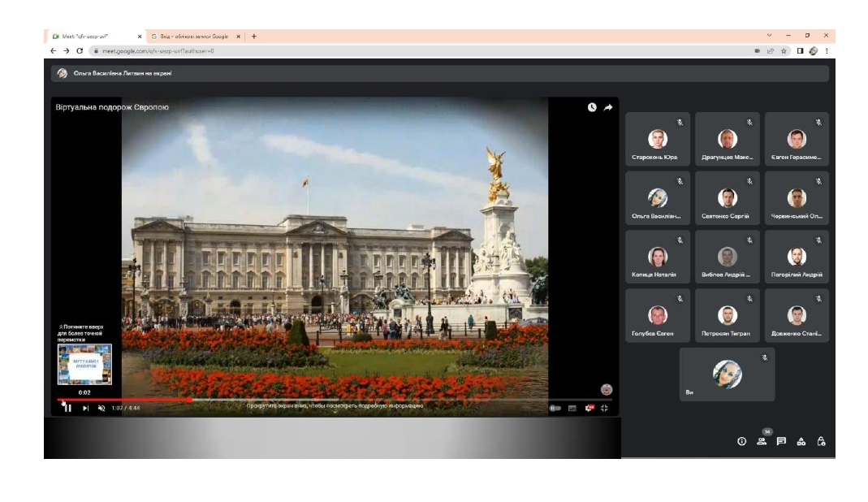Unmute the video volume icon

101,409
